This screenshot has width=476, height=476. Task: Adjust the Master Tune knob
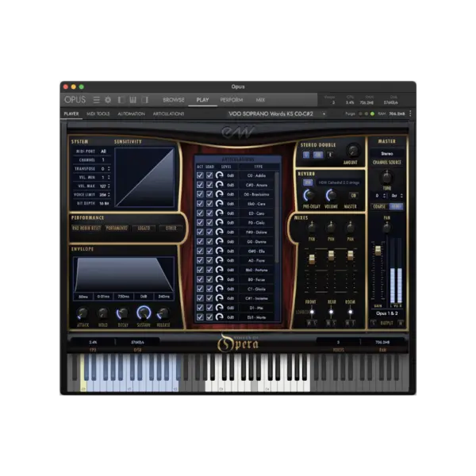pyautogui.click(x=386, y=177)
